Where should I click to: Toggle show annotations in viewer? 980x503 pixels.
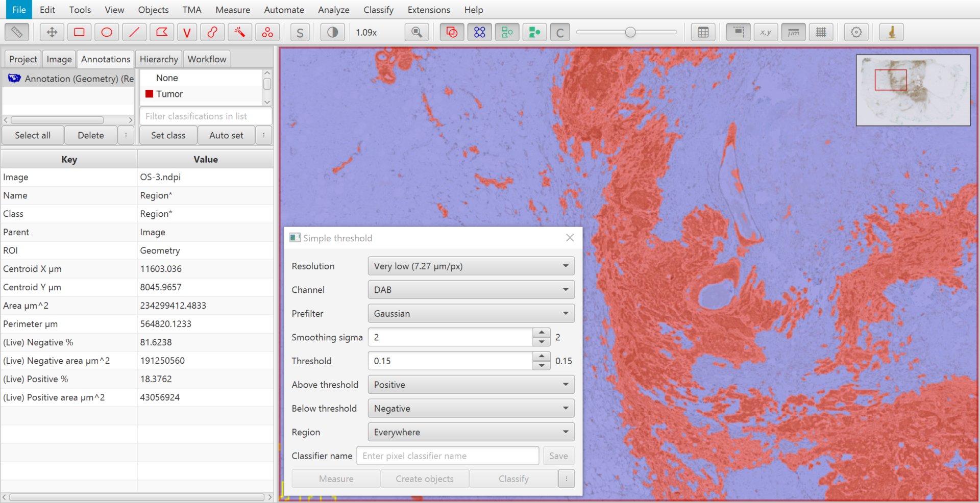coord(452,32)
